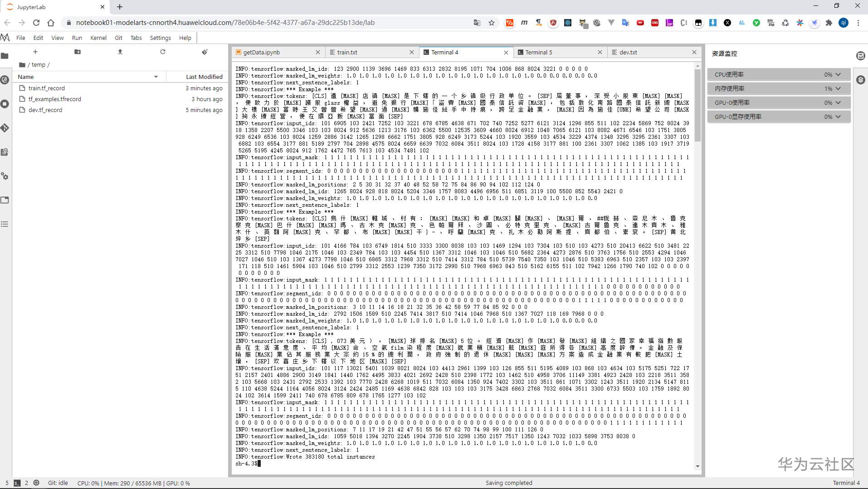This screenshot has height=489, width=868.
Task: Open the File Browser sidebar panel
Action: point(5,56)
